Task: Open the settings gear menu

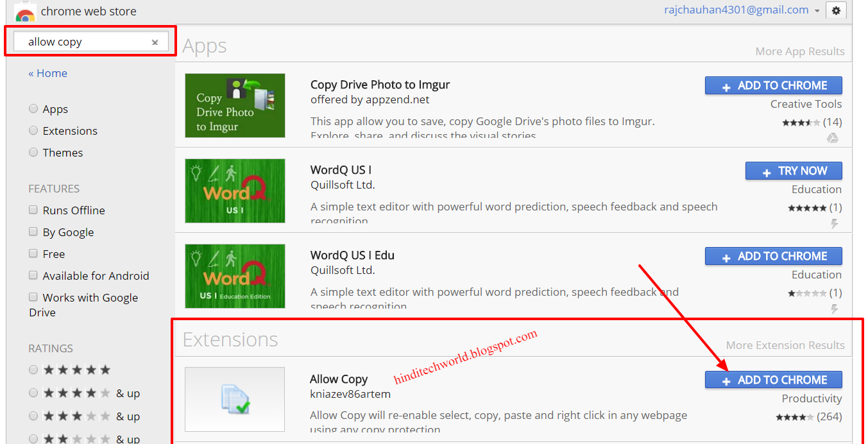Action: tap(836, 10)
